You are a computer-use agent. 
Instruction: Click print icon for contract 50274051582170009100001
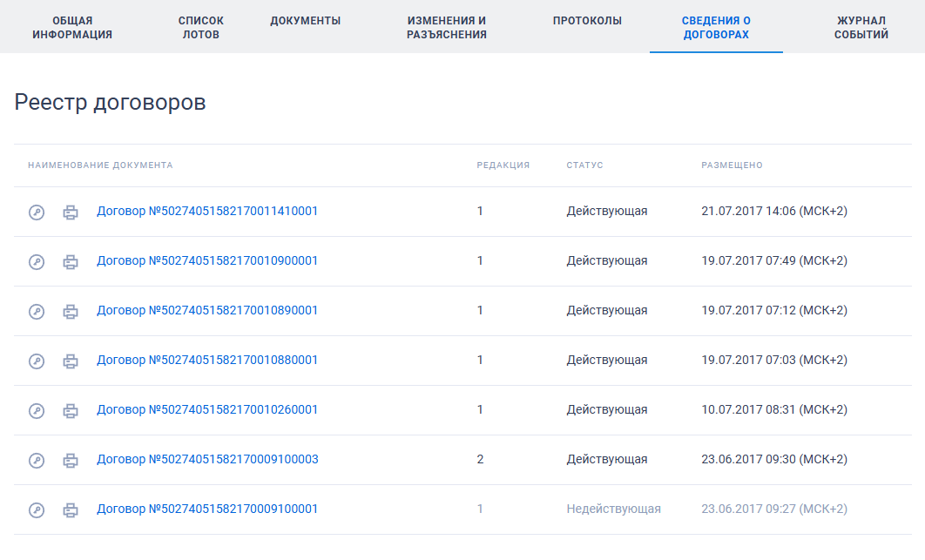(71, 509)
